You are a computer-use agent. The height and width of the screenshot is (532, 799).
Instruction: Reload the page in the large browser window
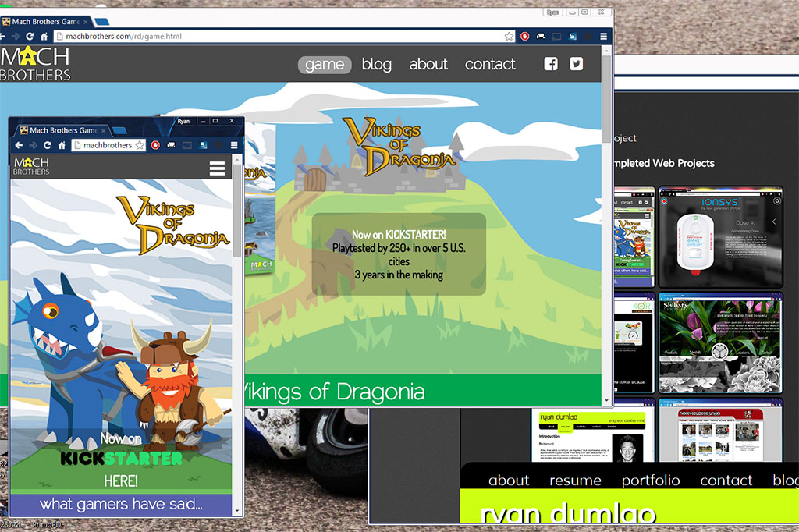click(x=30, y=36)
